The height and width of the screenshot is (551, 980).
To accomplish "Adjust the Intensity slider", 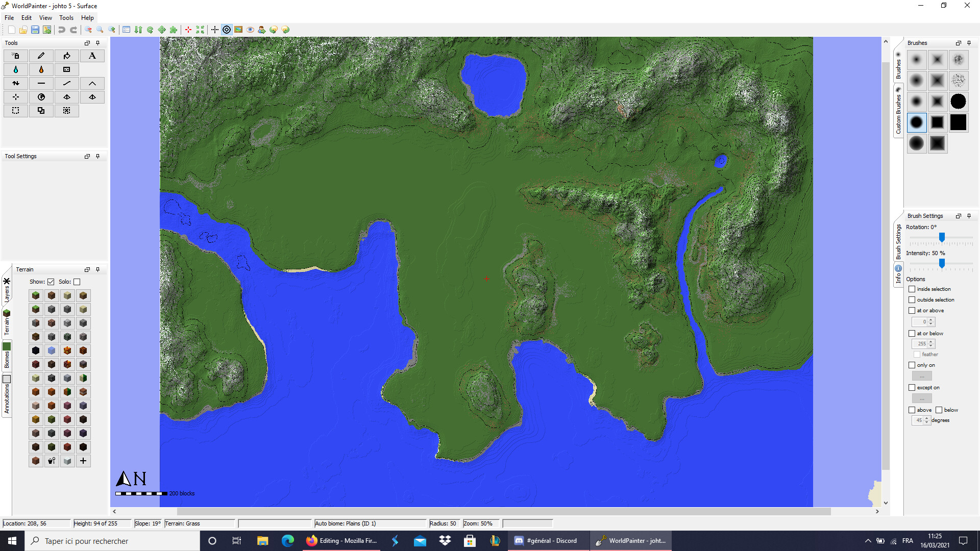I will point(942,264).
